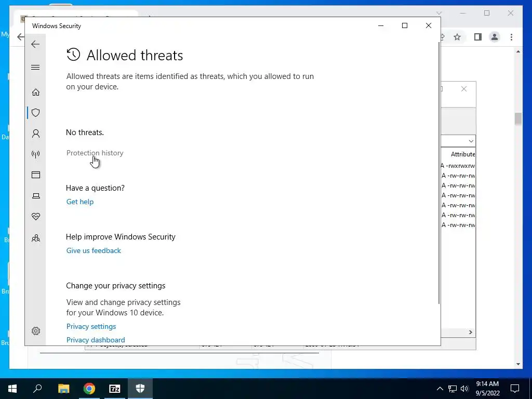Open the network tray icon
The width and height of the screenshot is (532, 399).
pyautogui.click(x=453, y=389)
